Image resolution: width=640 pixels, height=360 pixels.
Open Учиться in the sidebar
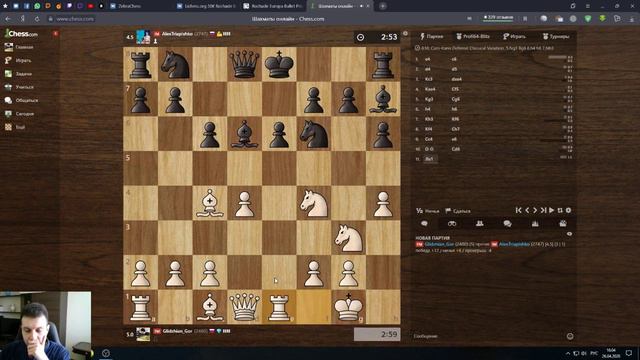click(19, 87)
